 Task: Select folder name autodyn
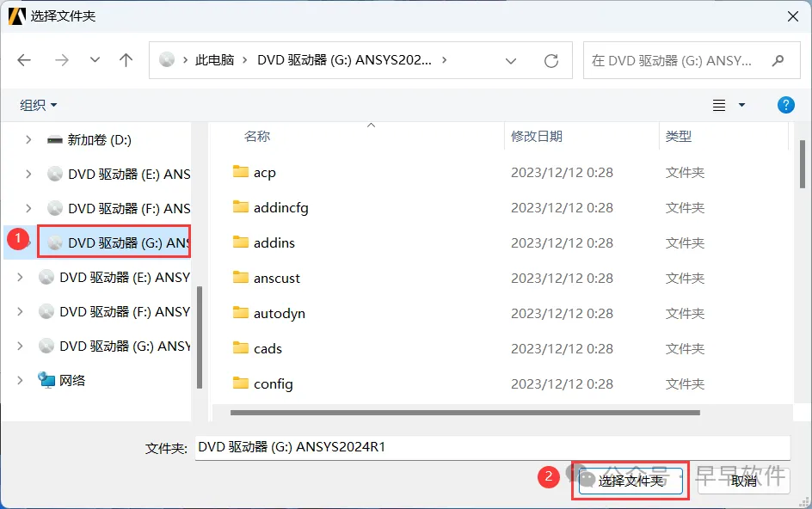point(279,314)
